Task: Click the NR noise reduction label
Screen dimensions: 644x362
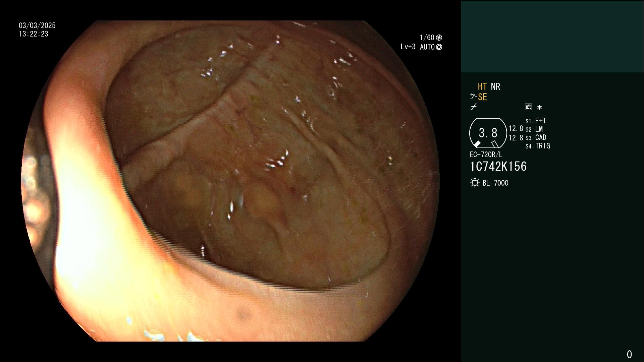Action: [495, 87]
